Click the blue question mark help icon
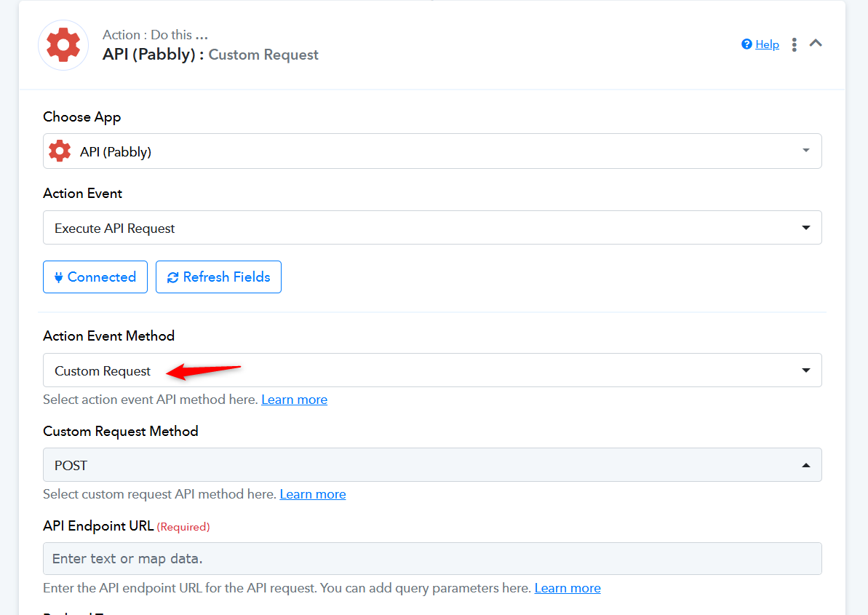This screenshot has width=868, height=615. point(746,44)
